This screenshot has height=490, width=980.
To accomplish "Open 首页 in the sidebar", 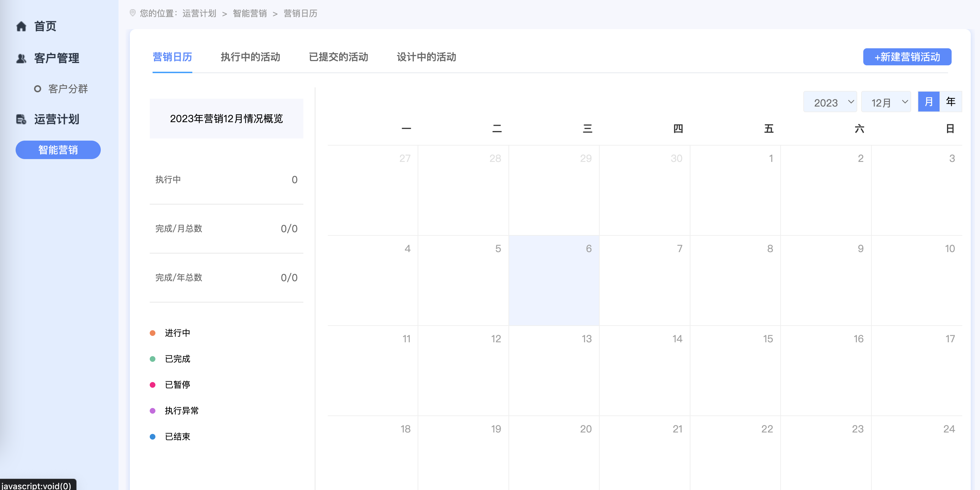I will tap(45, 26).
